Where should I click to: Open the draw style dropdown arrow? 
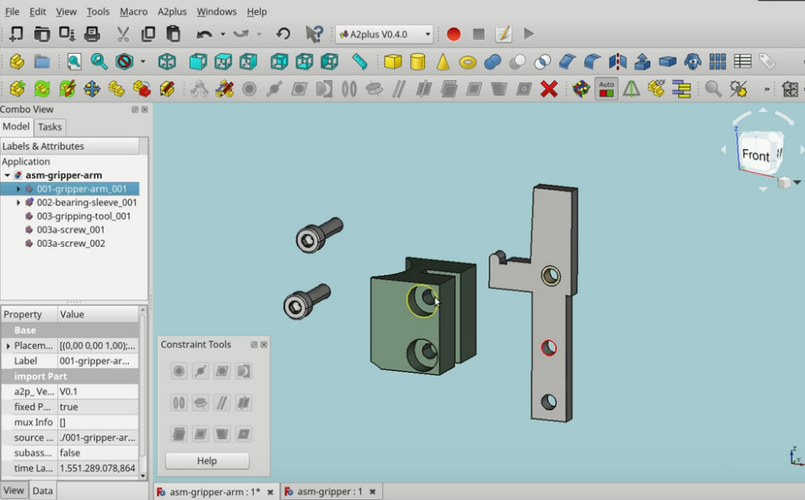pyautogui.click(x=143, y=62)
